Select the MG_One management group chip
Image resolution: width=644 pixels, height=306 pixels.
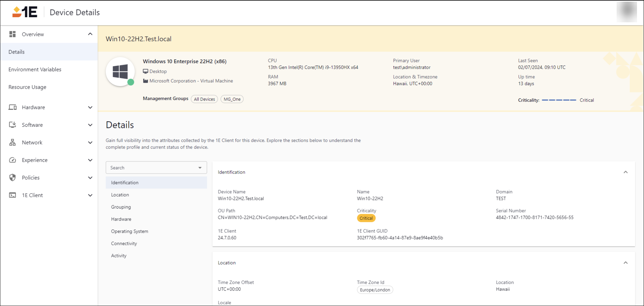(x=232, y=99)
